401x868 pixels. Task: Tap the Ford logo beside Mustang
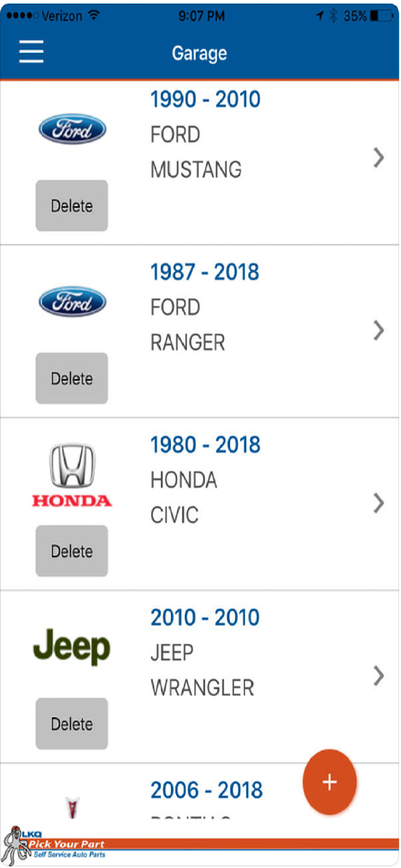click(x=72, y=130)
